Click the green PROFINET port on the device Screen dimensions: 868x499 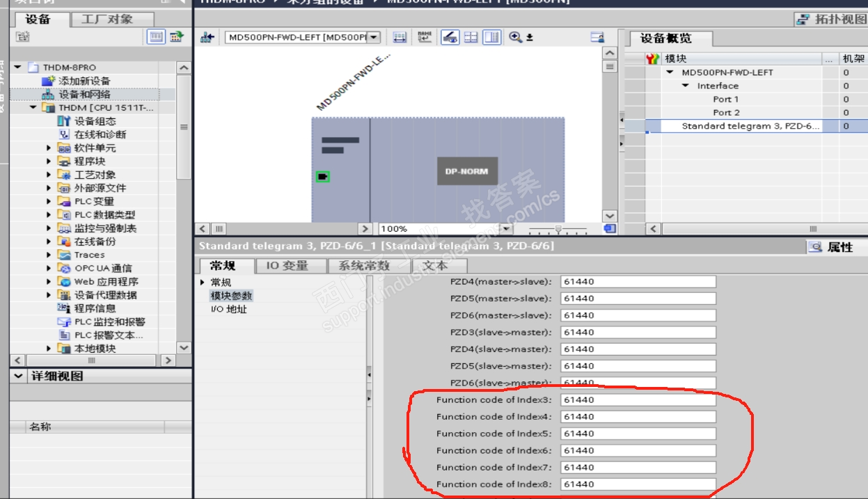pos(322,177)
